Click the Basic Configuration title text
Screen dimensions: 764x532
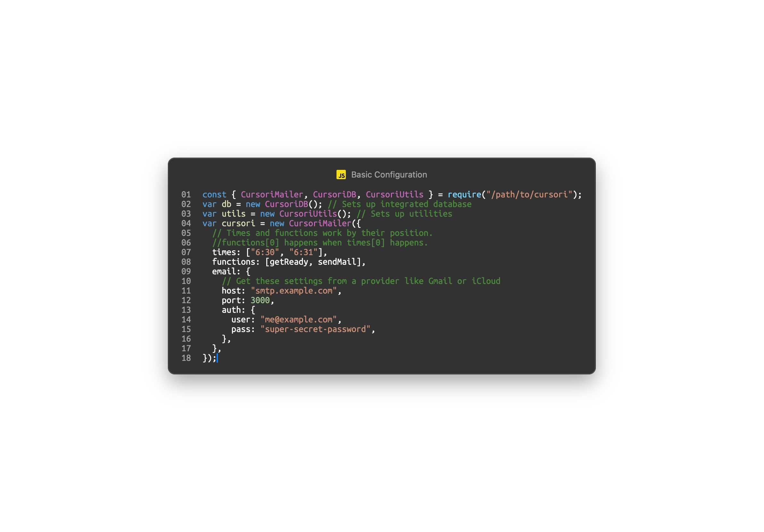tap(389, 175)
